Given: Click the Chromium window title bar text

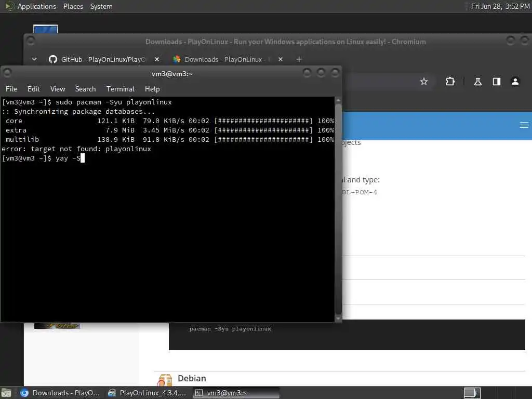Looking at the screenshot, I should (x=285, y=42).
